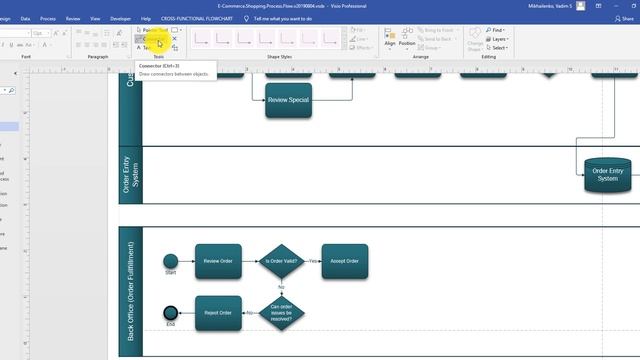Open Ribbon Display Options
Screen dimensions: 640x360
tap(598, 6)
